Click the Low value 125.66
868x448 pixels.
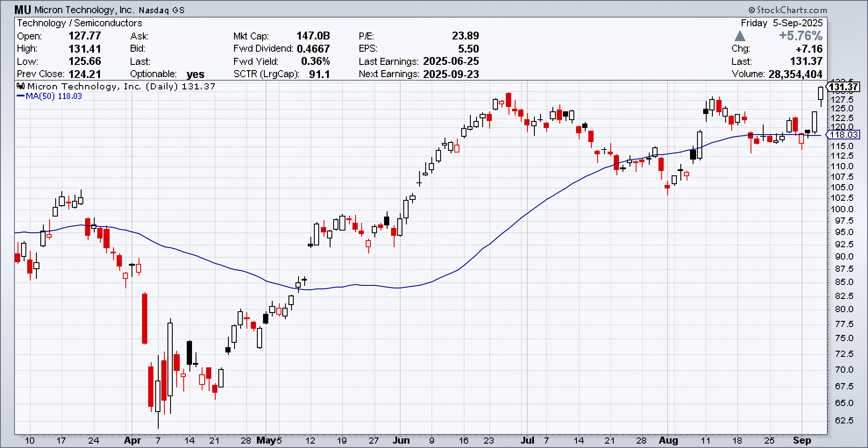(x=85, y=61)
